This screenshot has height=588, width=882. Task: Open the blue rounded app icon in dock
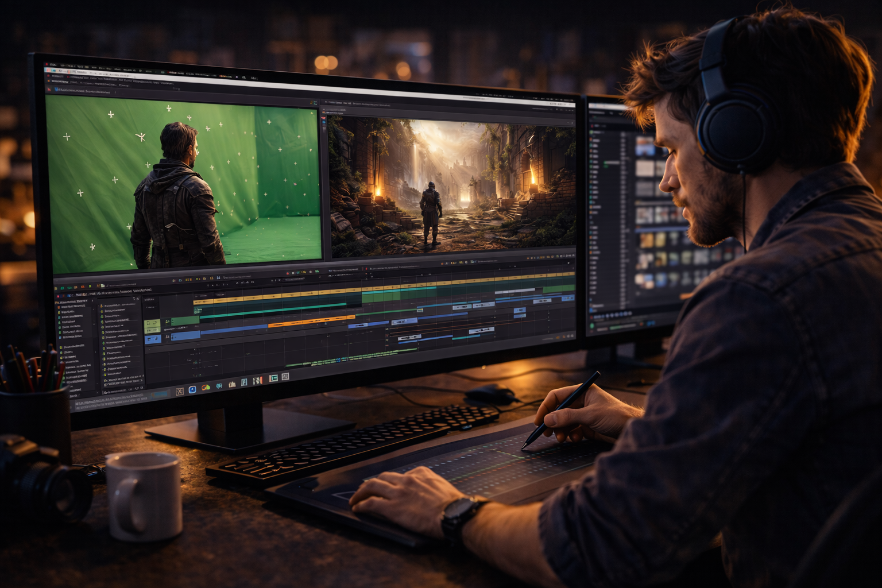pyautogui.click(x=192, y=390)
